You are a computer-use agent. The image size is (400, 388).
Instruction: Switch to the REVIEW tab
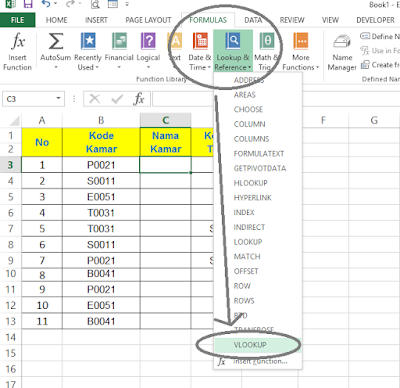(x=292, y=20)
